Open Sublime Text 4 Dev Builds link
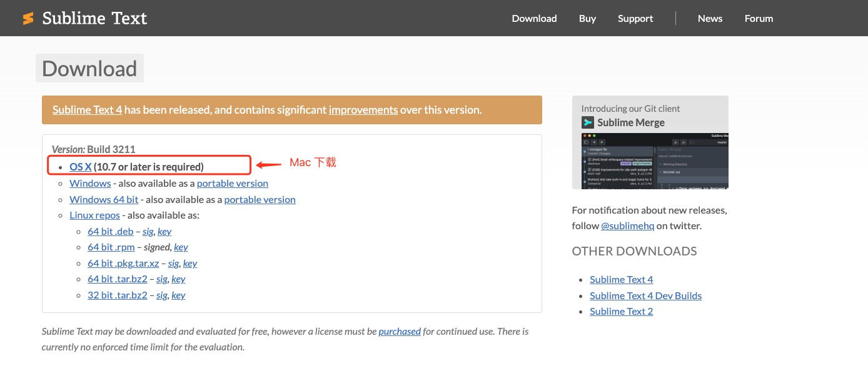The width and height of the screenshot is (868, 371). tap(645, 295)
